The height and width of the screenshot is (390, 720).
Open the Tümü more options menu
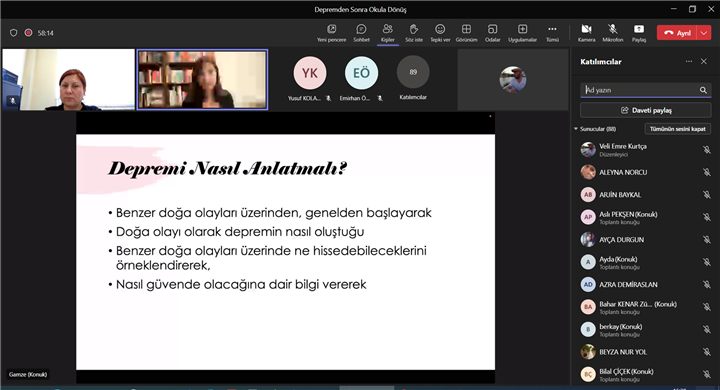click(x=552, y=33)
